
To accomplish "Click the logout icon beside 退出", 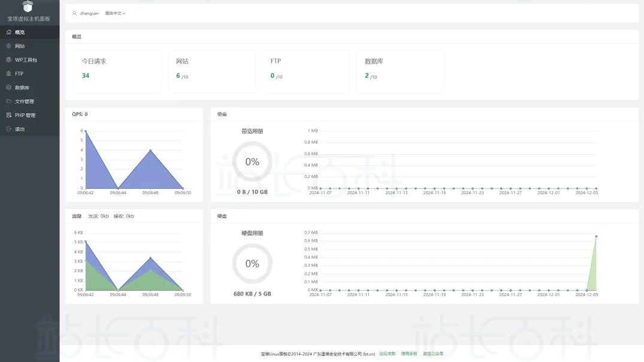I will tap(8, 129).
